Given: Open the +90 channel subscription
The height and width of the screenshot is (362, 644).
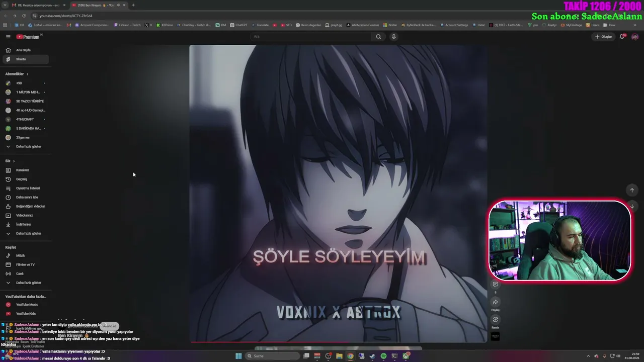Looking at the screenshot, I should 26,83.
